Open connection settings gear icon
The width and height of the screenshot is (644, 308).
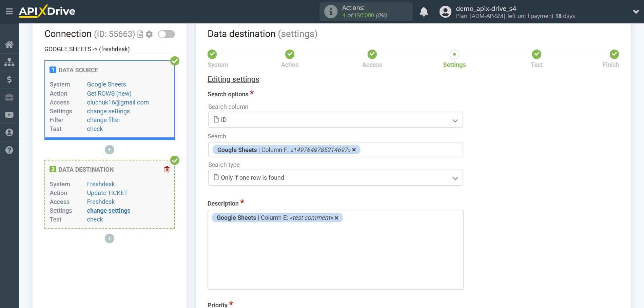[x=149, y=34]
